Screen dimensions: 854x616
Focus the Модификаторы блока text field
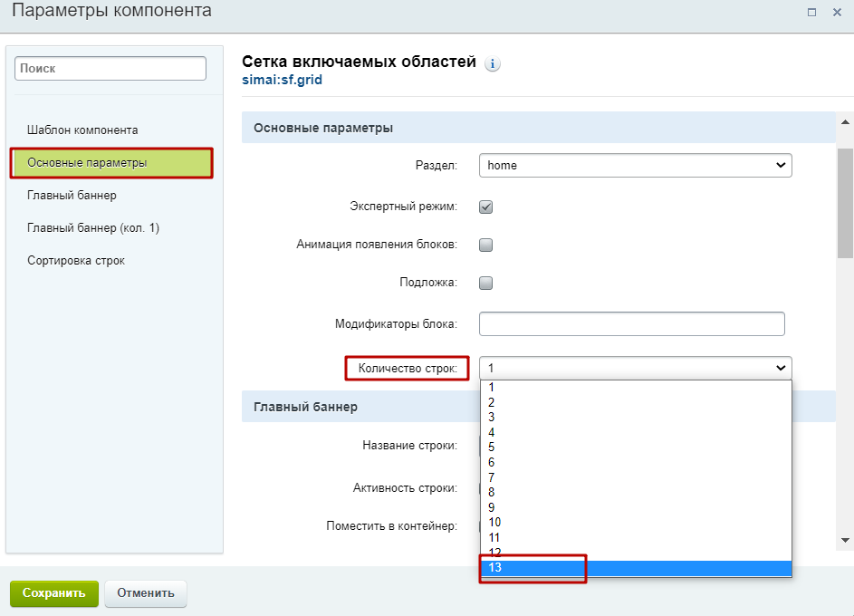coord(631,324)
